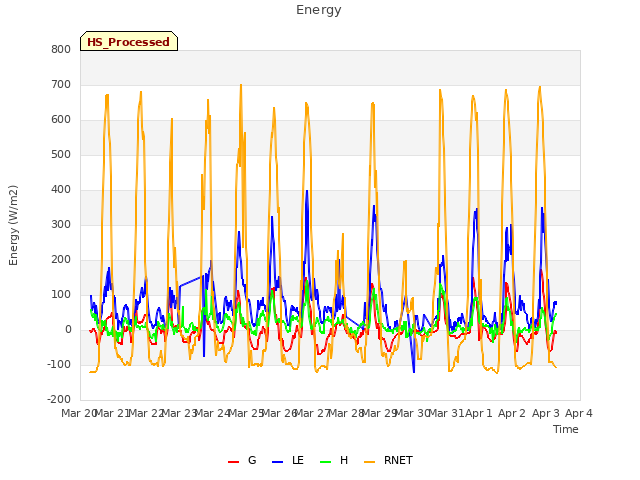Viewport: 640px width, 480px height.
Task: Click the 600 y-axis tick label
Action: [61, 120]
